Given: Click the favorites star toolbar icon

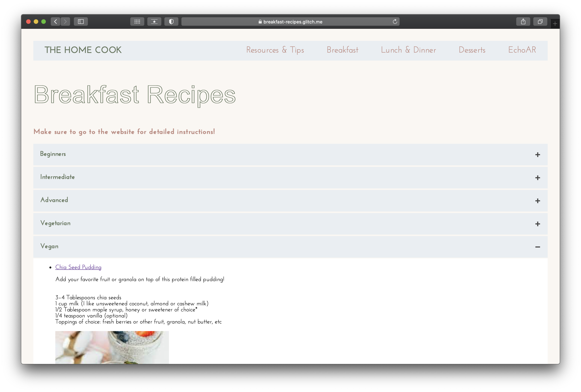Looking at the screenshot, I should (x=154, y=22).
